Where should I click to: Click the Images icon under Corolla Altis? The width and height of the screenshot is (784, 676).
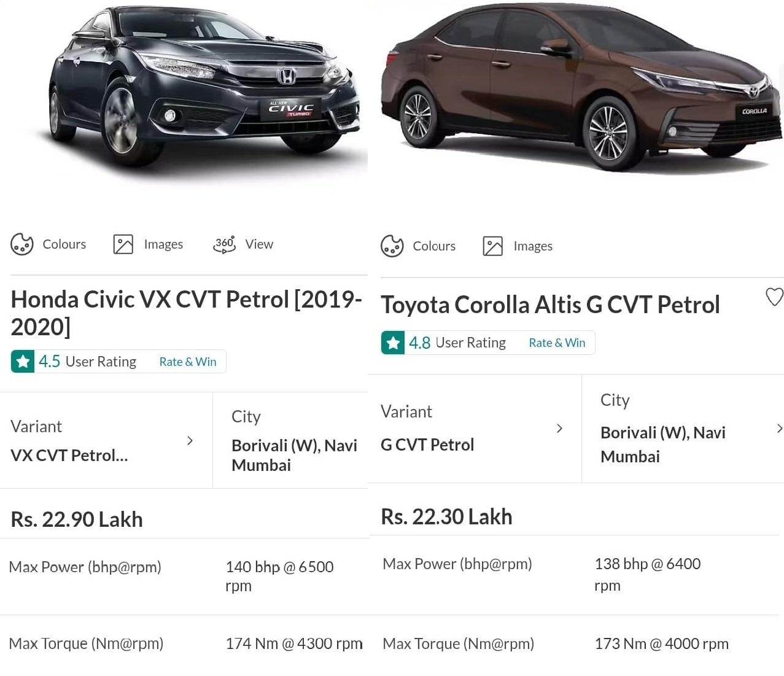pyautogui.click(x=492, y=246)
